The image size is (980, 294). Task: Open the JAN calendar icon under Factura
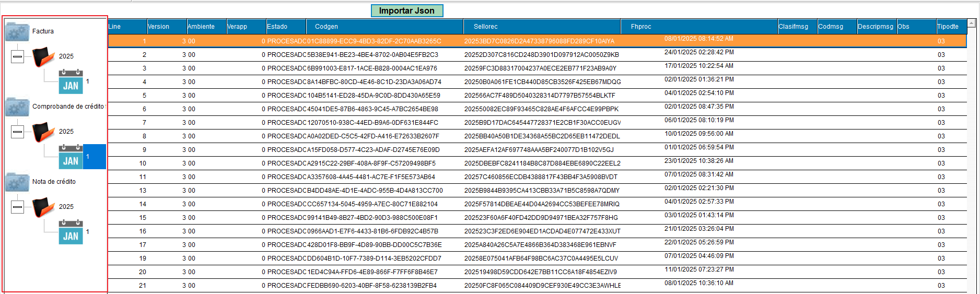(x=71, y=81)
